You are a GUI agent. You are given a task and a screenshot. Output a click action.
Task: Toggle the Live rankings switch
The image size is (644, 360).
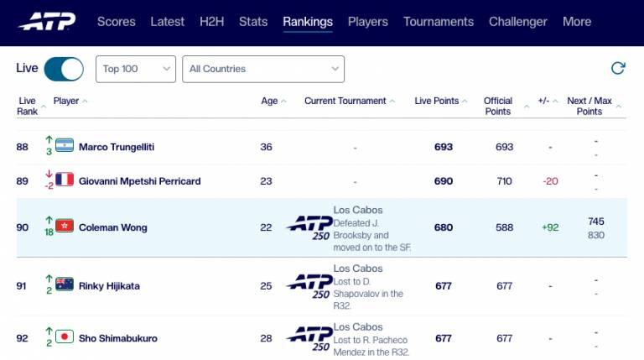[64, 69]
